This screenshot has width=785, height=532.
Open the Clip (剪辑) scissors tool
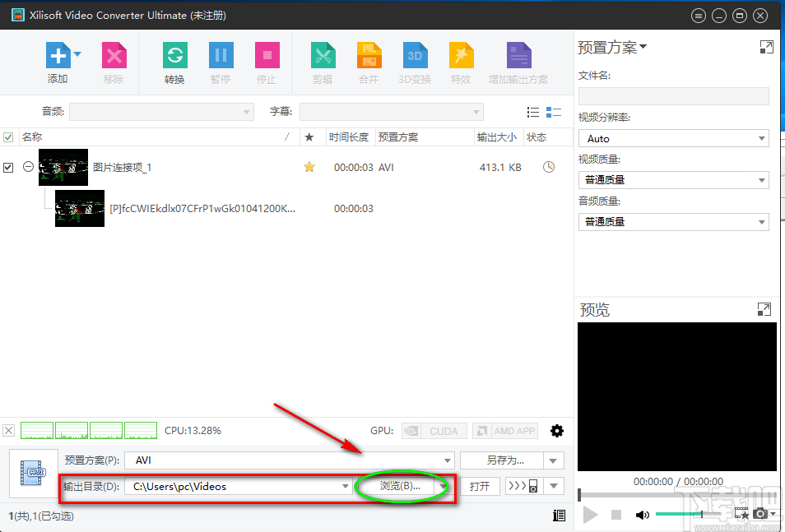[323, 55]
